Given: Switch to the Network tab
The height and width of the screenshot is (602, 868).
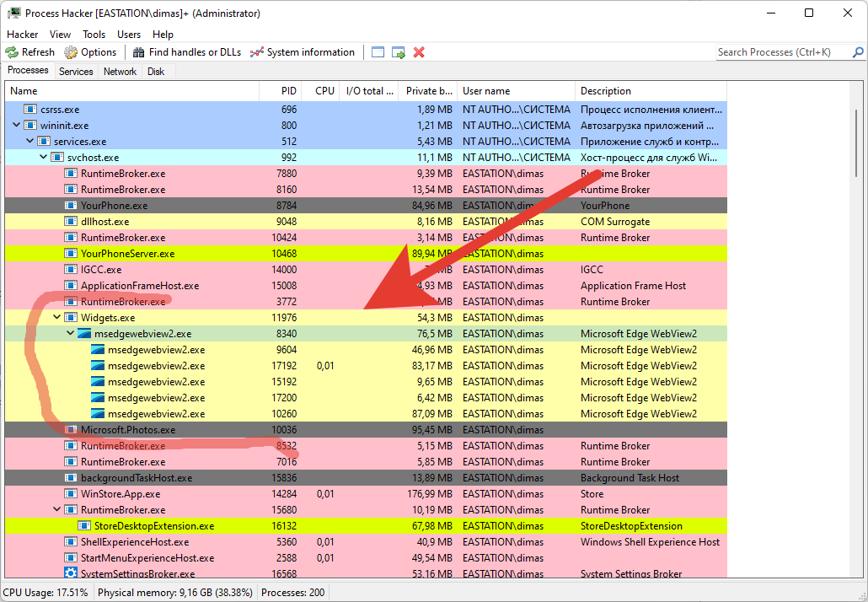Looking at the screenshot, I should (x=120, y=72).
